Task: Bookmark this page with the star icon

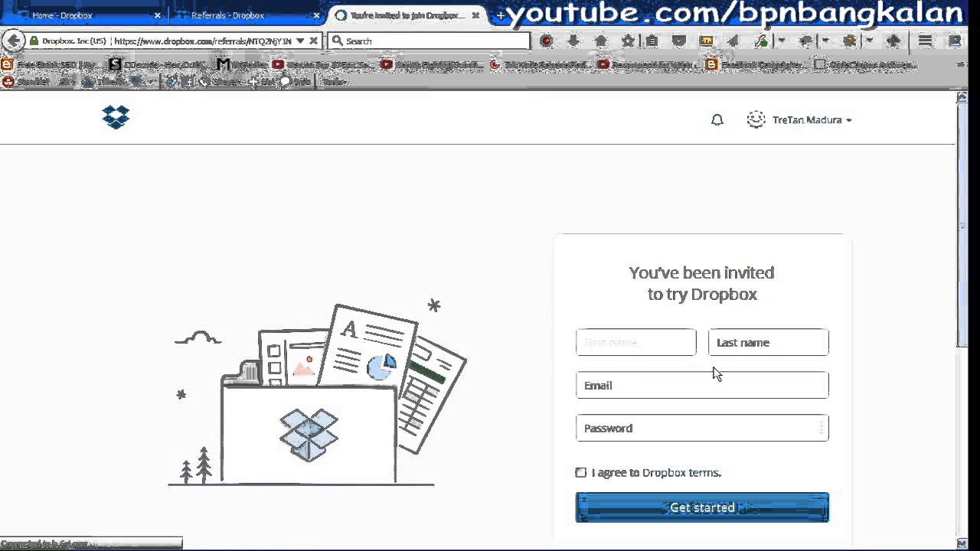Action: click(x=628, y=41)
